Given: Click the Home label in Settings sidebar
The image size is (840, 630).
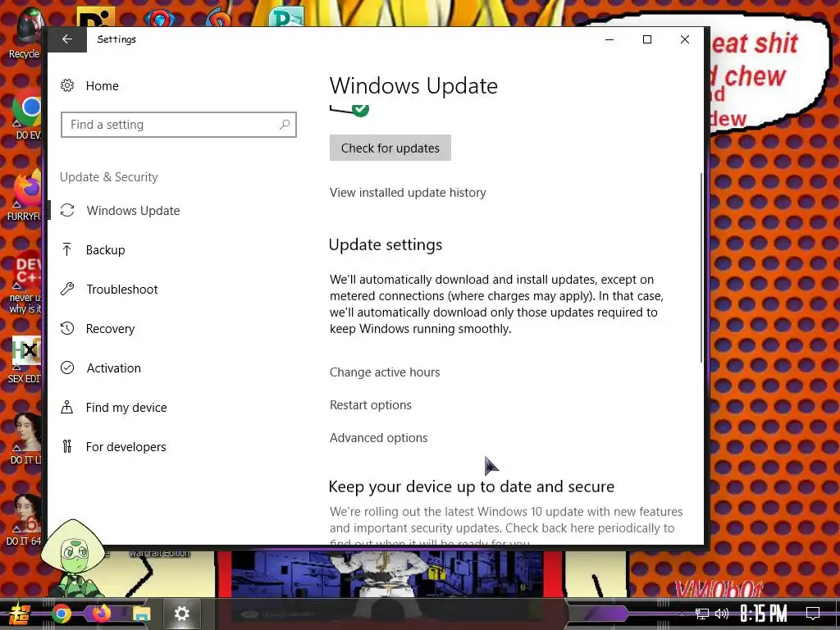Looking at the screenshot, I should click(x=103, y=85).
